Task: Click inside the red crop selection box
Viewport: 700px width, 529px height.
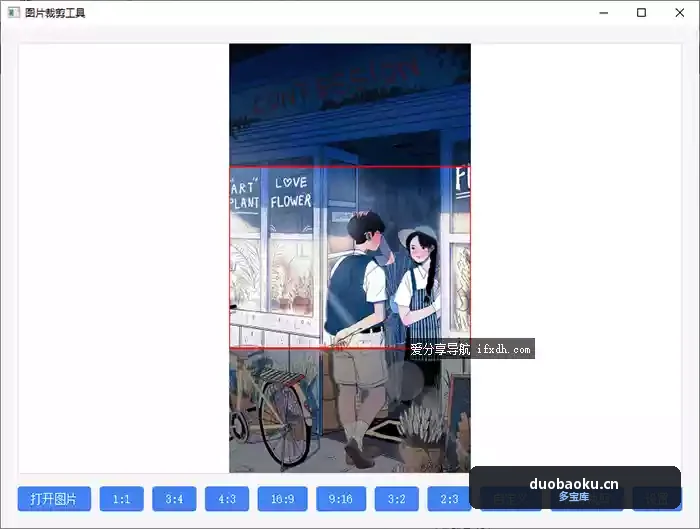Action: click(x=350, y=257)
